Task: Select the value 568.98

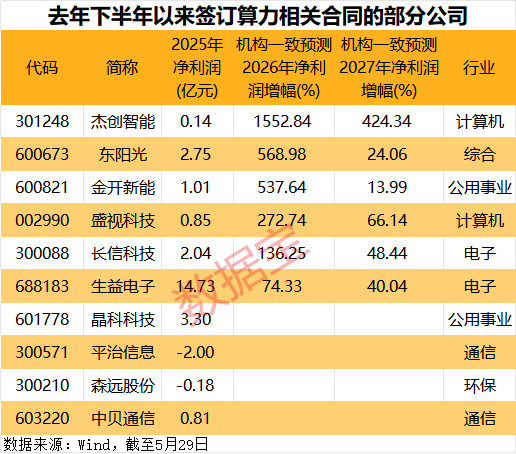Action: (x=282, y=154)
